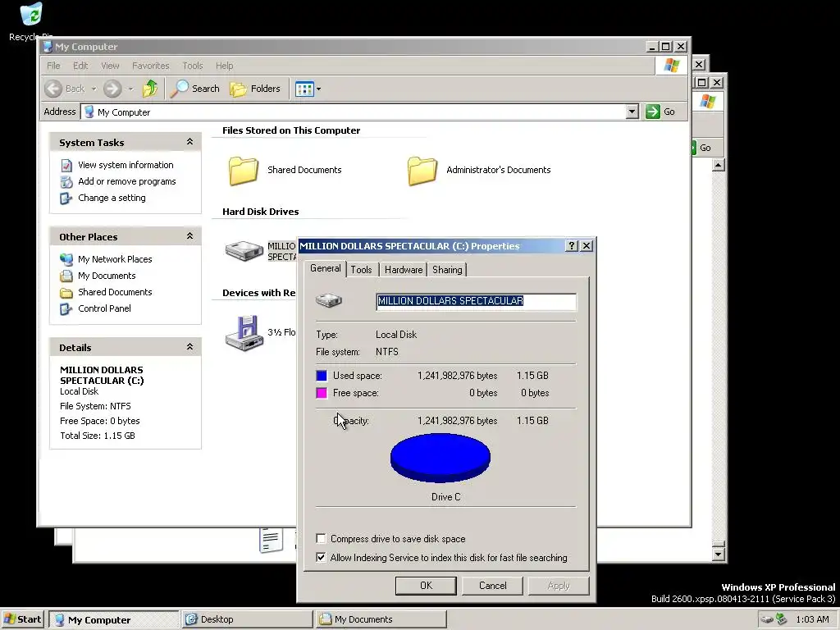840x630 pixels.
Task: Uncheck Allow Indexing Service checkbox
Action: pyautogui.click(x=321, y=557)
